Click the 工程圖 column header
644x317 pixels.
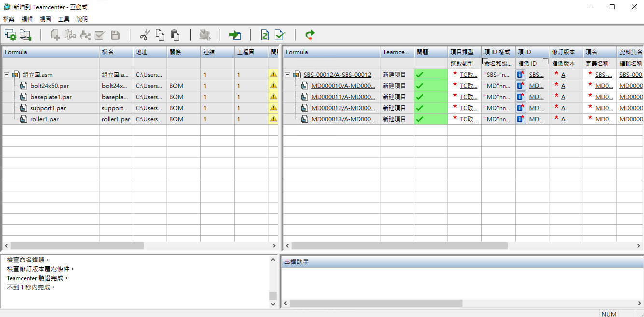pyautogui.click(x=252, y=52)
